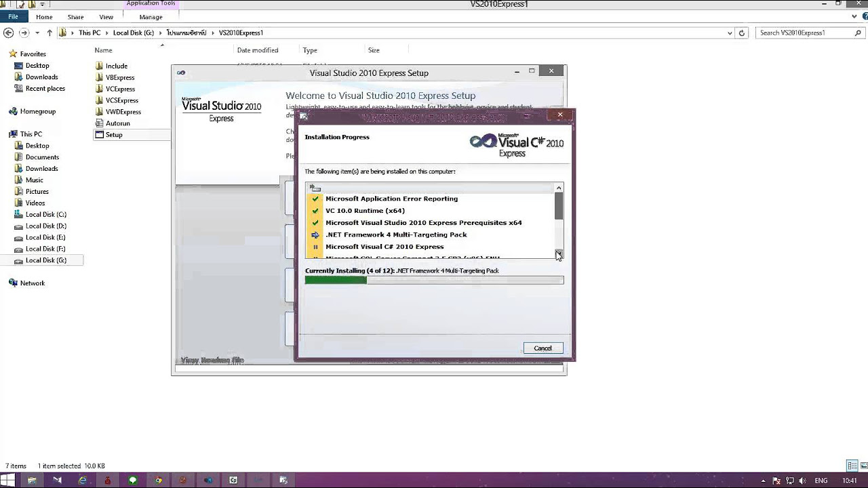Select Network in the navigation pane

[x=32, y=283]
